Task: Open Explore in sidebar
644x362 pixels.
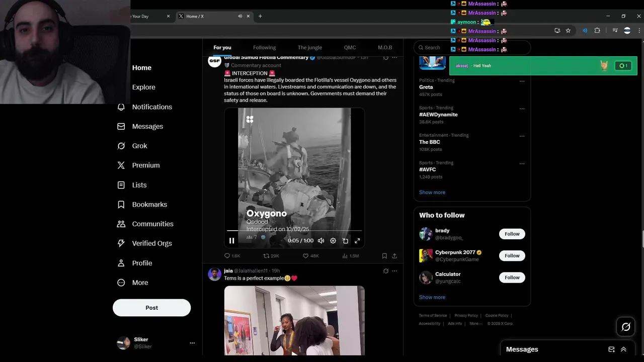Action: (x=136, y=87)
